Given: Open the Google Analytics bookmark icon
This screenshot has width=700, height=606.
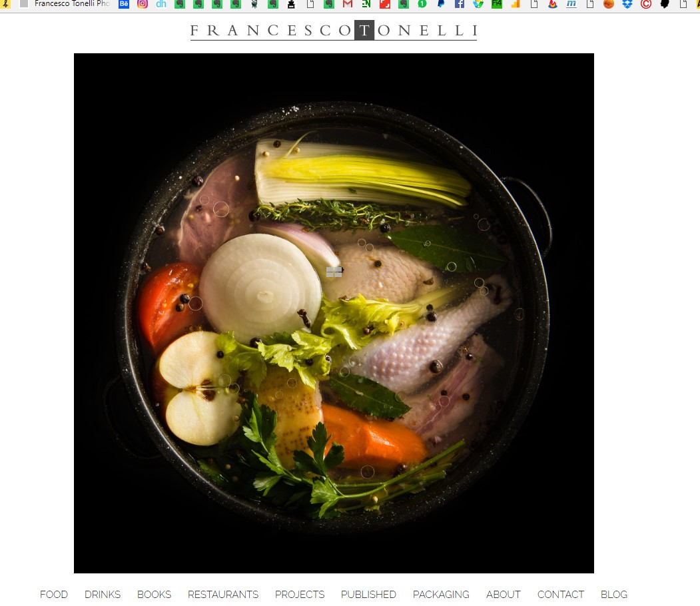Looking at the screenshot, I should tap(516, 4).
